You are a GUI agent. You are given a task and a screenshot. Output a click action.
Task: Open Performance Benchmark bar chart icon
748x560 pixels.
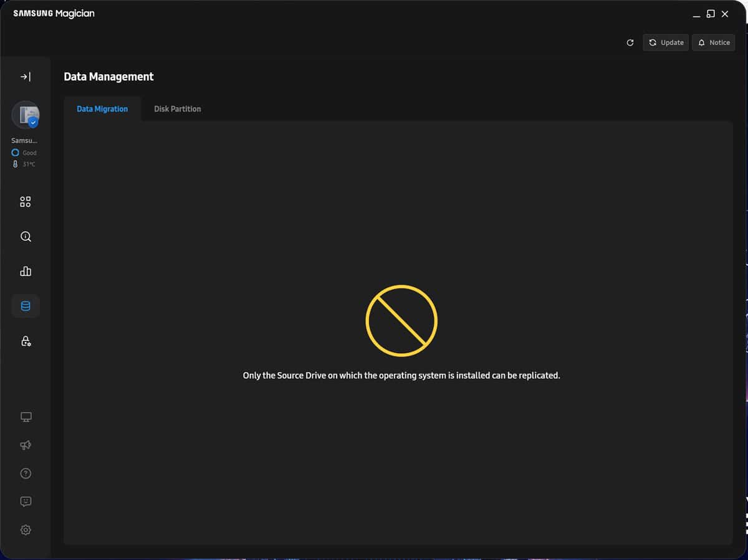(26, 271)
